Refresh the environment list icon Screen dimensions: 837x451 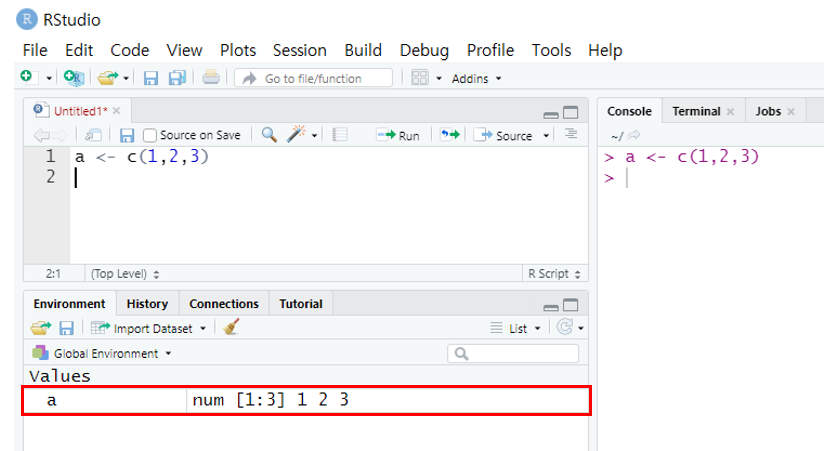(565, 327)
